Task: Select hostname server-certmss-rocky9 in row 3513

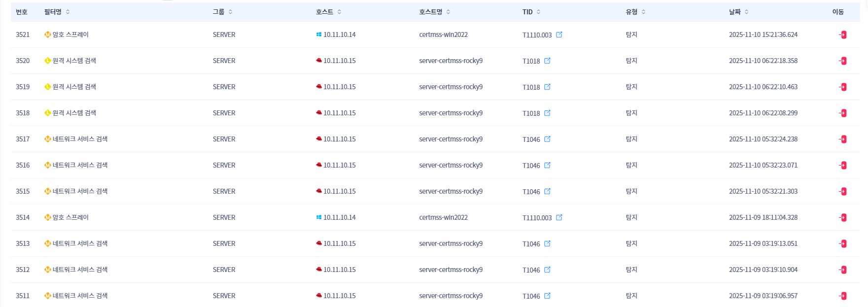Action: coord(451,243)
